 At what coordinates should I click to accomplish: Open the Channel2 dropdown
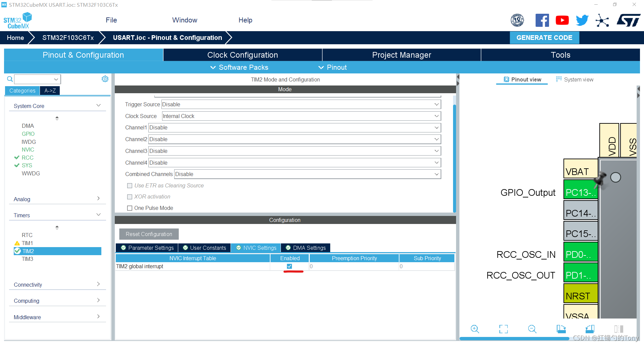[295, 139]
